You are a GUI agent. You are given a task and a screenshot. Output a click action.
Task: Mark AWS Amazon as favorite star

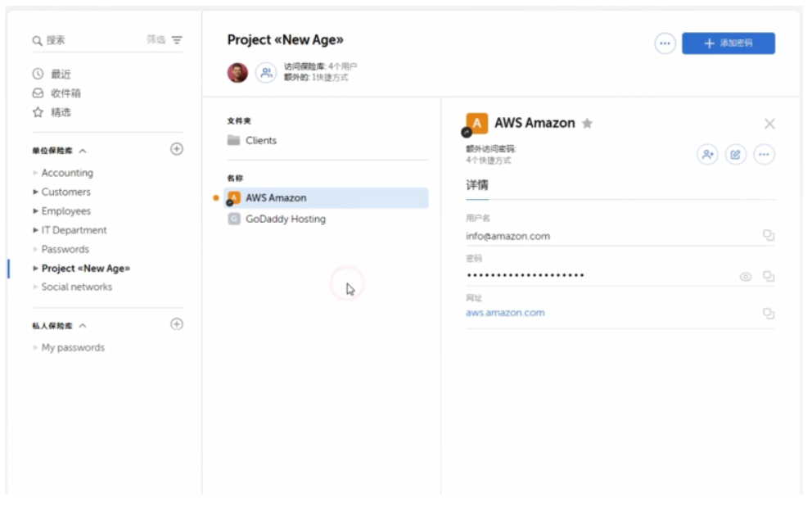587,124
